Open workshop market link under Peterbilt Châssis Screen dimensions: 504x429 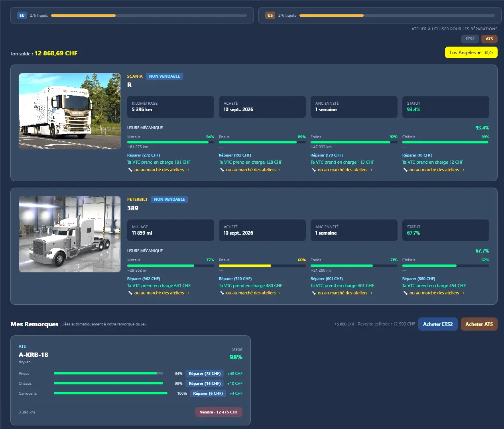click(x=437, y=293)
